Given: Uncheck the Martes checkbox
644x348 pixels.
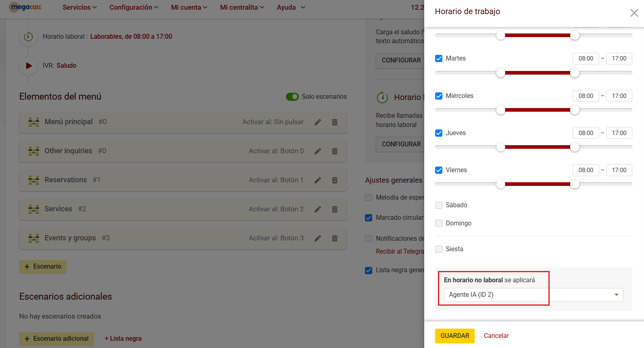Looking at the screenshot, I should click(439, 58).
